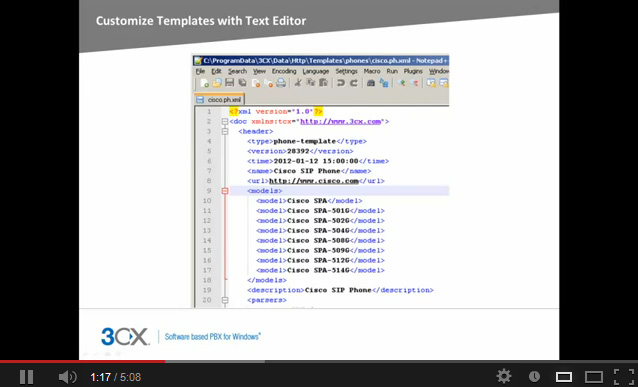Enter fullscreen video mode
The width and height of the screenshot is (638, 387).
point(624,377)
